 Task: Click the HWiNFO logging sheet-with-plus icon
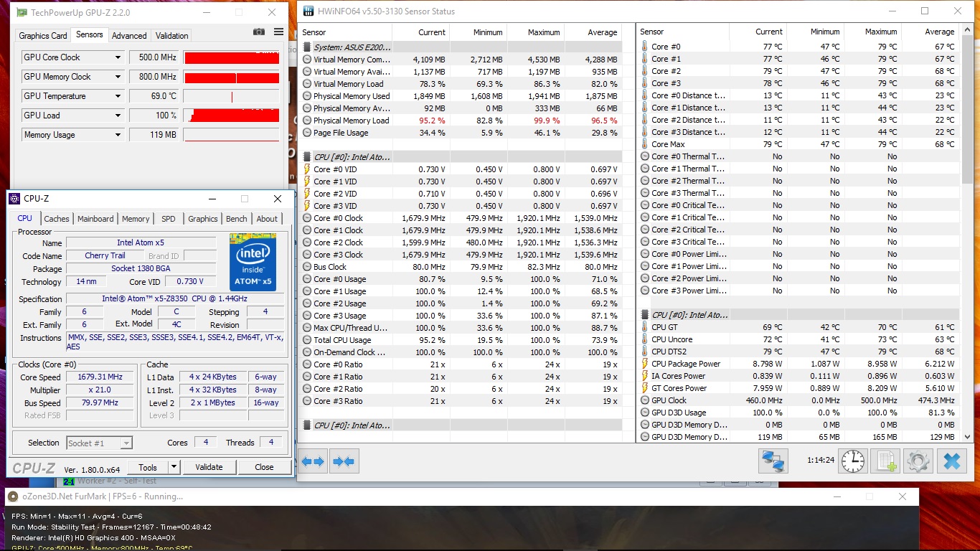885,461
